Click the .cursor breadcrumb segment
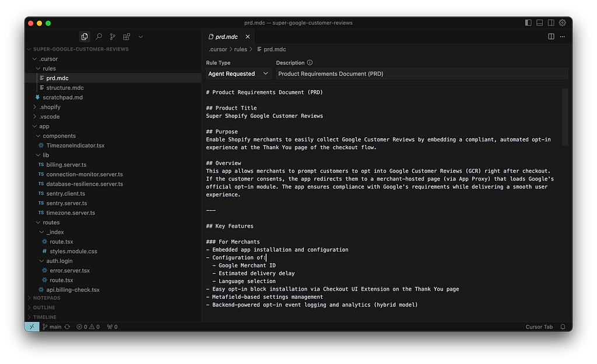This screenshot has height=364, width=597. pos(218,50)
